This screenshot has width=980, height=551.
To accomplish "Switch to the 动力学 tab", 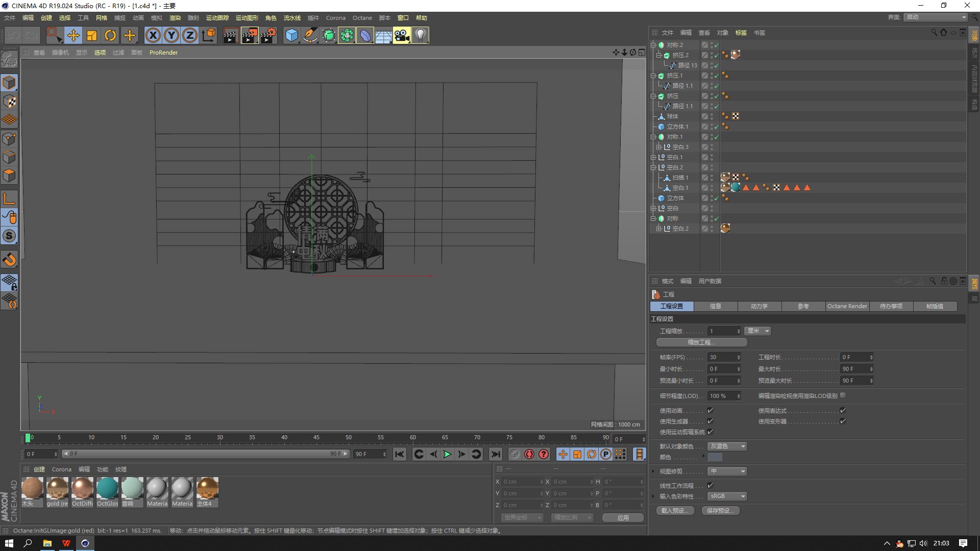I will pyautogui.click(x=759, y=306).
